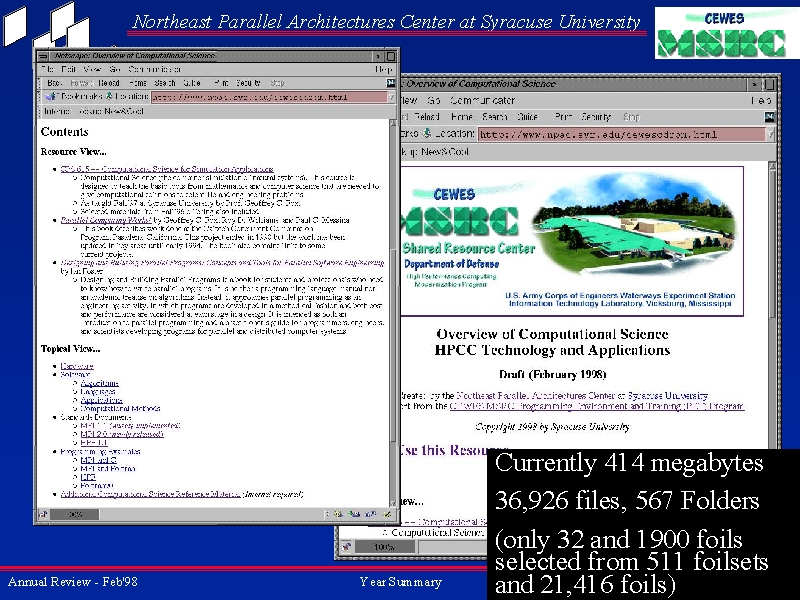Viewport: 800px width, 600px height.
Task: Click the 'Contents' heading in the left window
Action: click(64, 132)
